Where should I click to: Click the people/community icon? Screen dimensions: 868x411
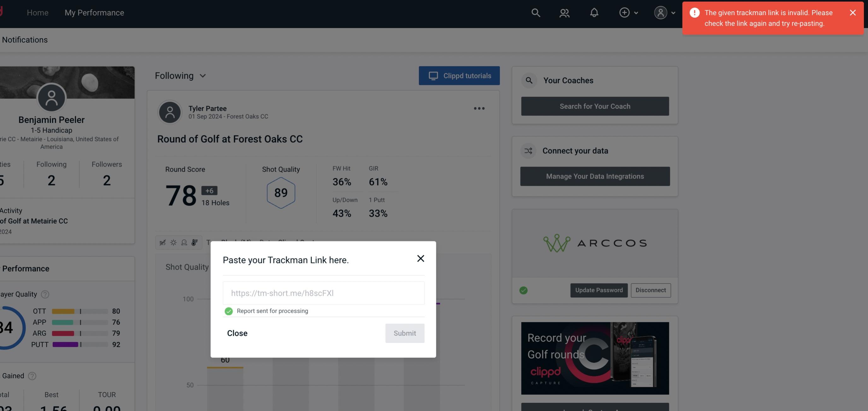click(x=564, y=12)
